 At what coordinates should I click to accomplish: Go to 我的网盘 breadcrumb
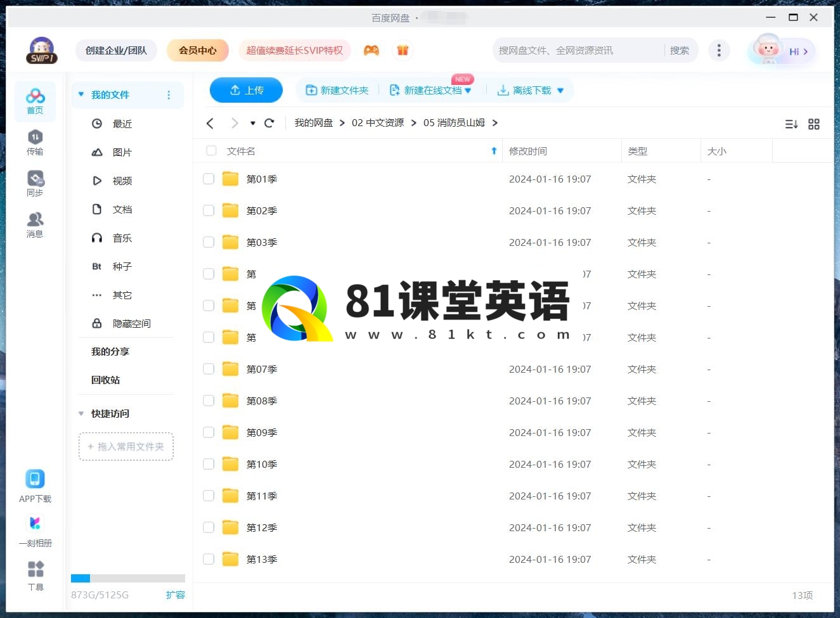314,123
